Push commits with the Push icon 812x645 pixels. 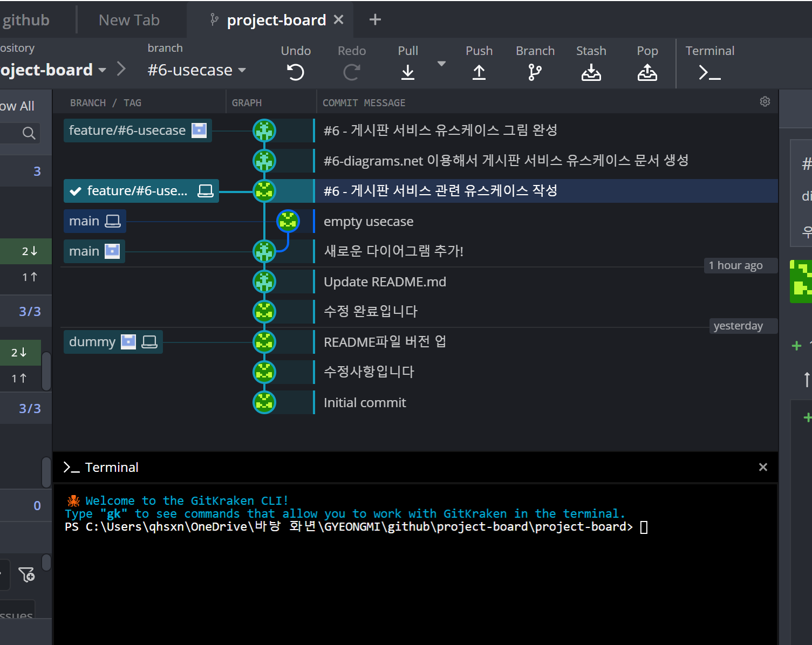pos(479,72)
